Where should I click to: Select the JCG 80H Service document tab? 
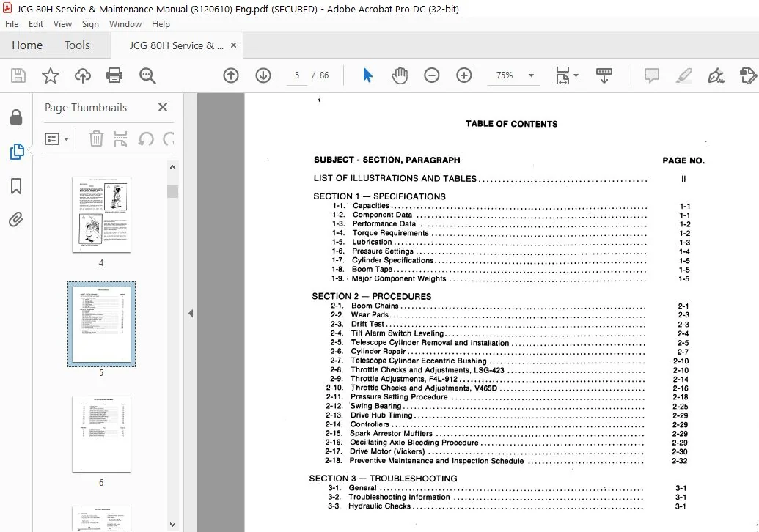click(x=176, y=45)
